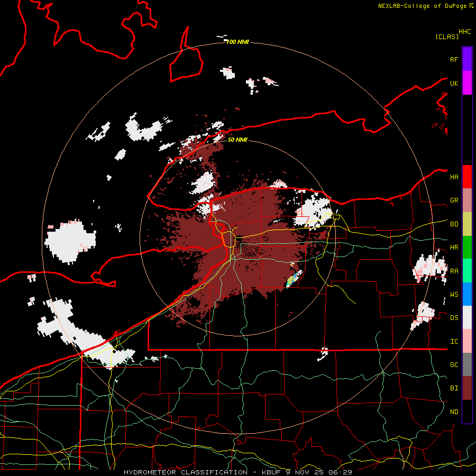Screen dimensions: 476x476
Task: Click the RA light green legend swatch
Action: tap(467, 271)
